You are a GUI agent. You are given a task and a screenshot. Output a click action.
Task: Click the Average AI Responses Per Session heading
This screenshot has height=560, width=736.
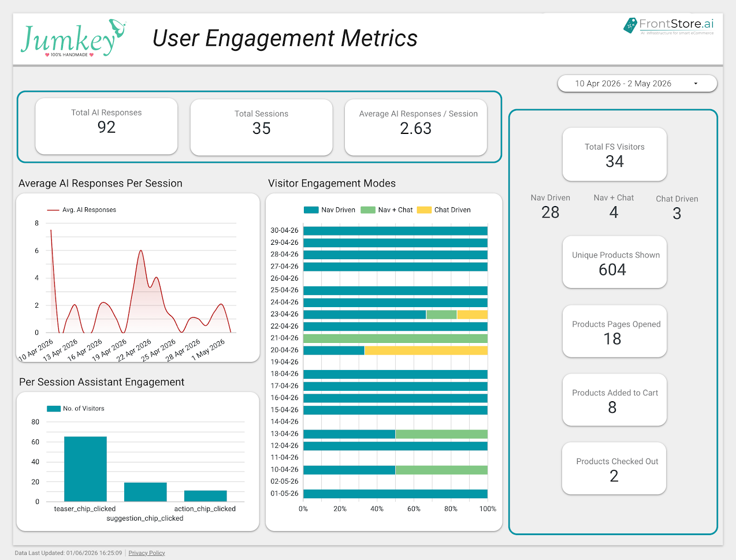(x=101, y=184)
